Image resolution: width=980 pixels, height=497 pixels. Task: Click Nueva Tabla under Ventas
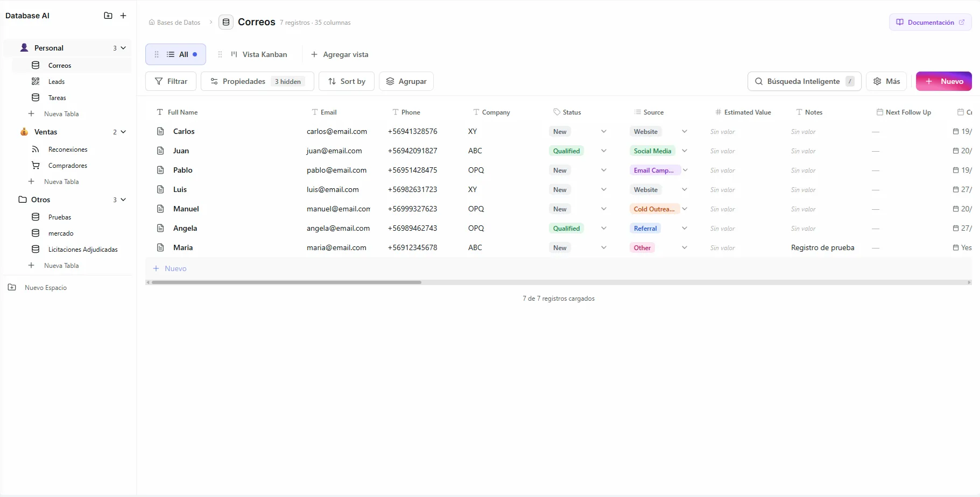click(61, 181)
